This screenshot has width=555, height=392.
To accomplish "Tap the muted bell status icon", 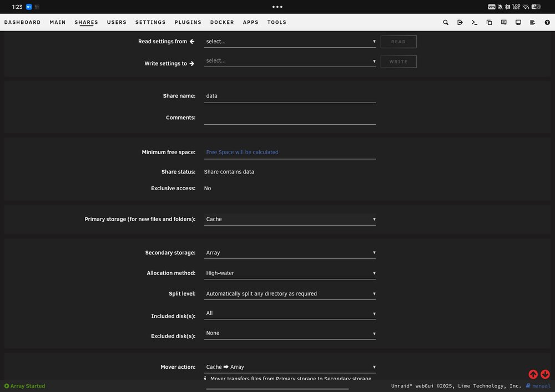I will (x=500, y=7).
